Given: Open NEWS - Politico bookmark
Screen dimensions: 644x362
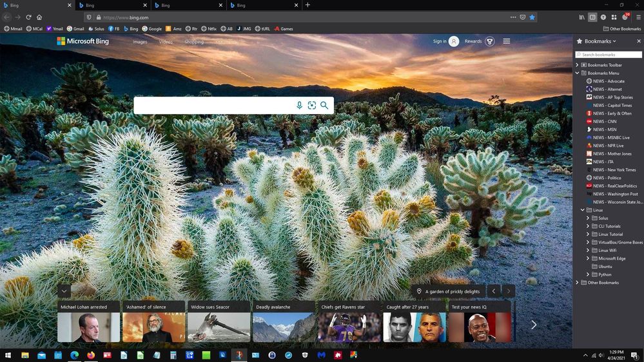Looking at the screenshot, I should pos(604,178).
